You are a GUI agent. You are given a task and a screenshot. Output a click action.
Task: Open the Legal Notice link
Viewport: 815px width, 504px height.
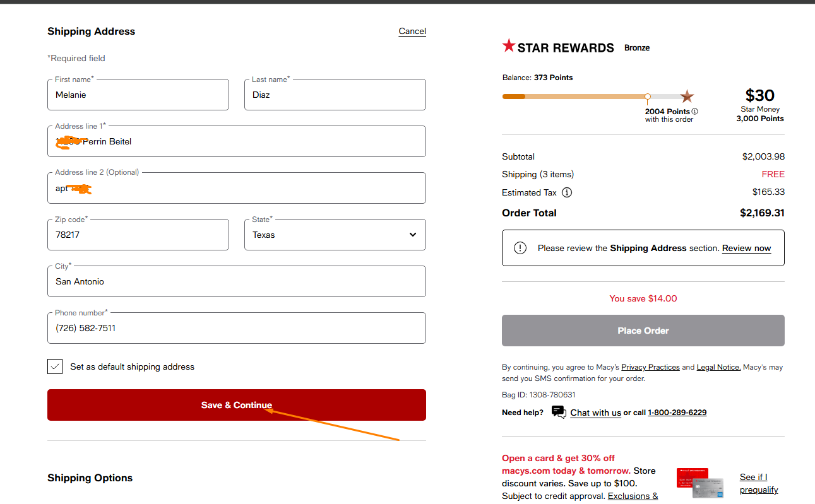(718, 367)
